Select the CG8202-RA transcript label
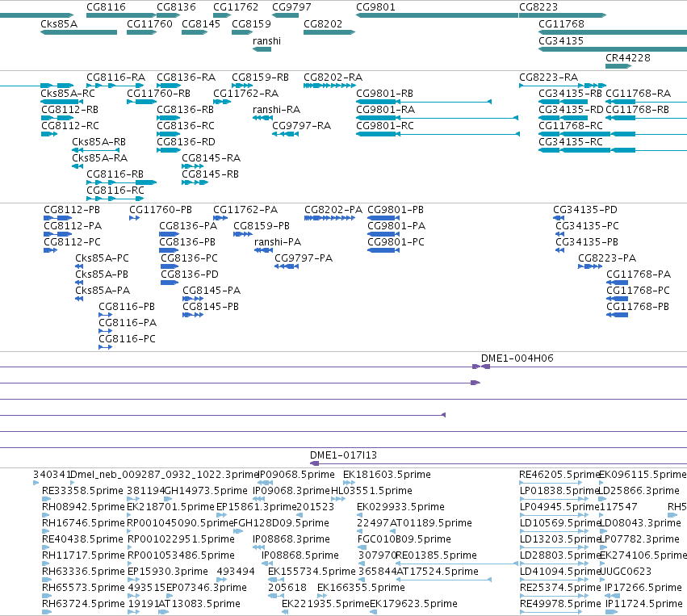 click(333, 78)
